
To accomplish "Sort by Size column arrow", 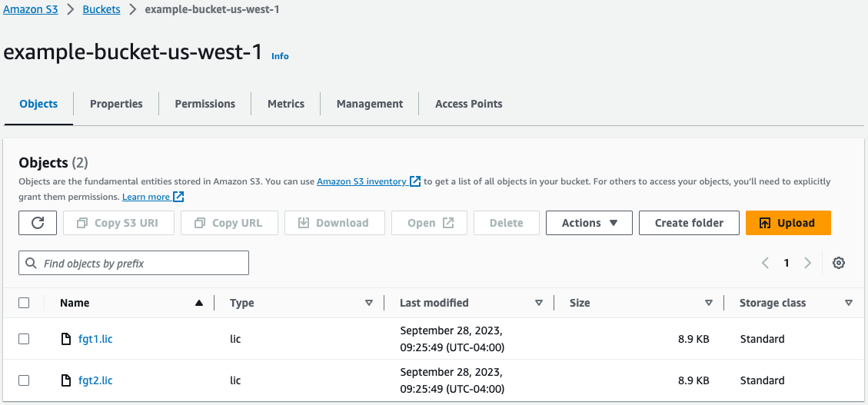I will (709, 304).
